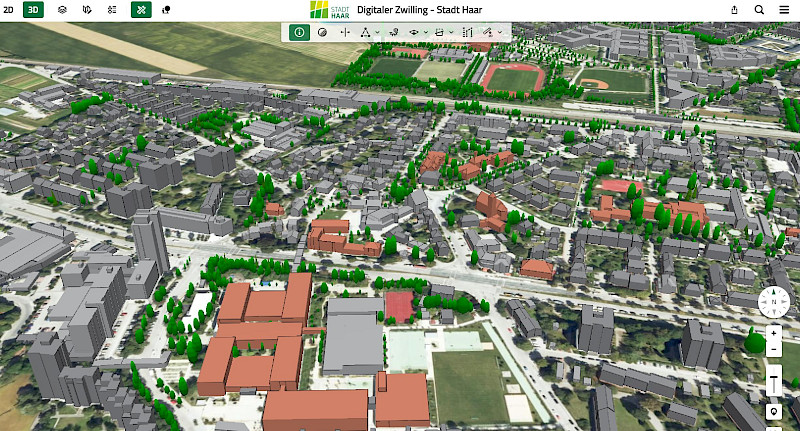Zoom in with the plus button

[773, 332]
